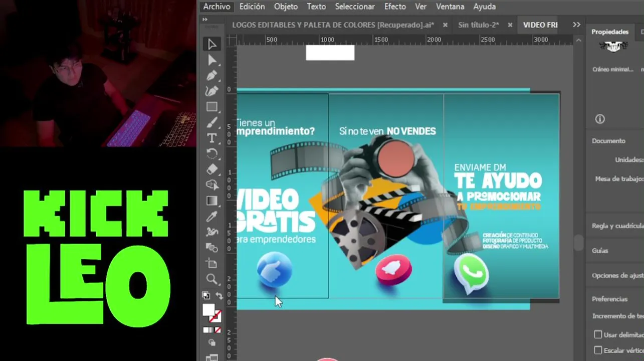Select the Eyedropper tool
Image resolution: width=644 pixels, height=361 pixels.
(x=212, y=216)
